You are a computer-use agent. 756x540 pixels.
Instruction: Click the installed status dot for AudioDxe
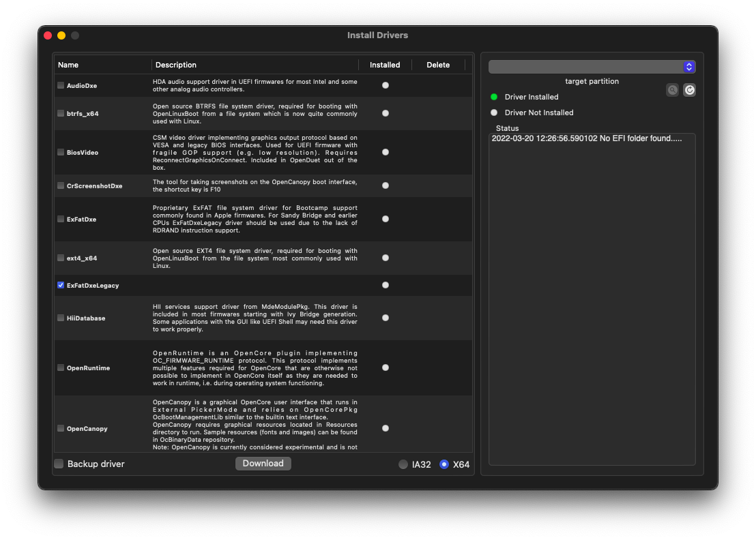click(x=386, y=85)
